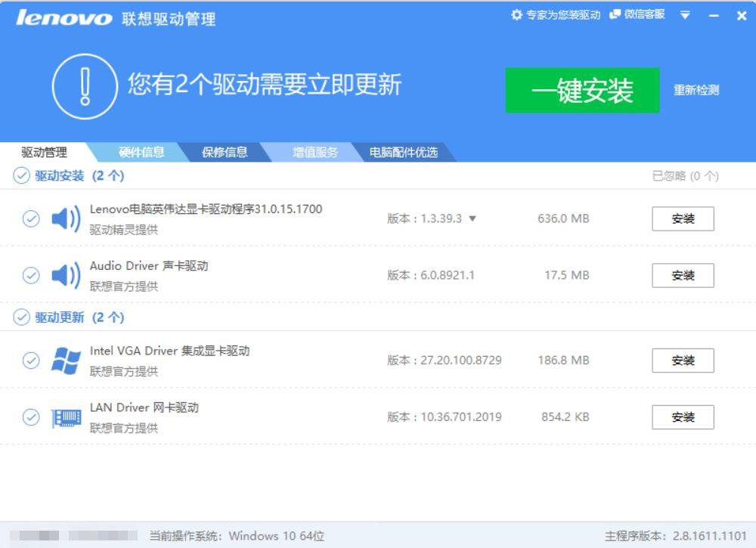Click the exclamation warning circle icon
The height and width of the screenshot is (548, 756).
(85, 86)
